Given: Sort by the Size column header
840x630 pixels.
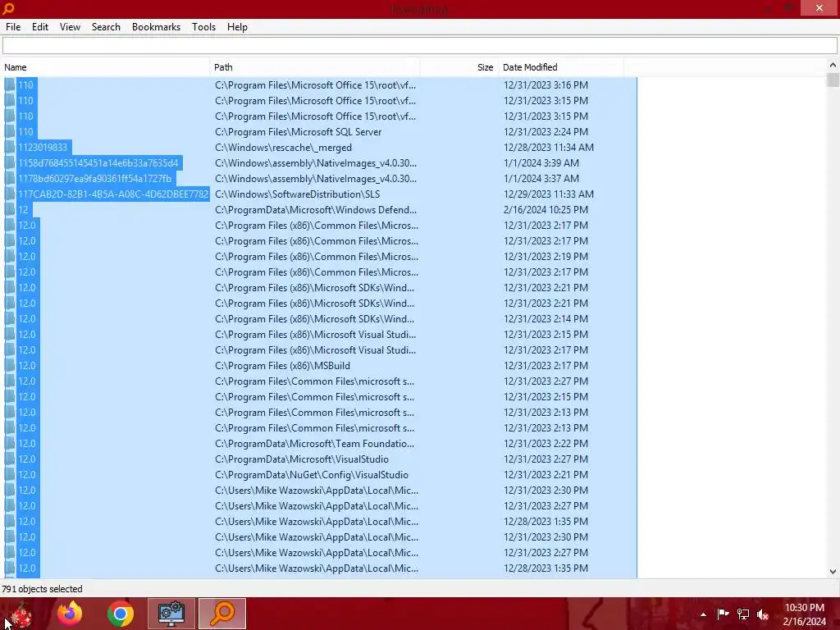Looking at the screenshot, I should coord(459,67).
